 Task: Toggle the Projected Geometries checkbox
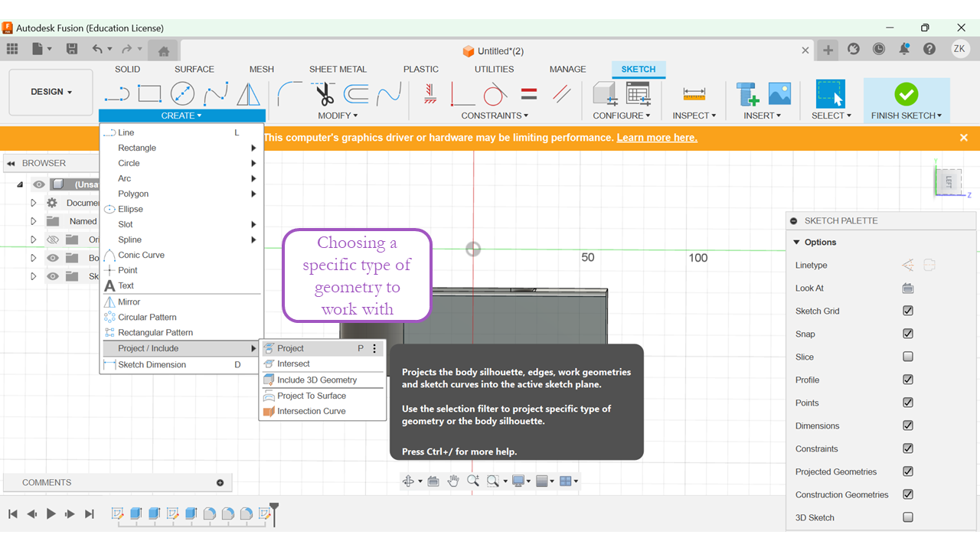(908, 471)
